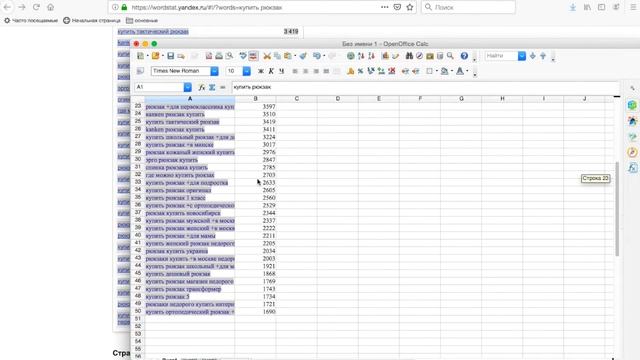
Task: Add decimal place to number format
Action: tap(381, 71)
